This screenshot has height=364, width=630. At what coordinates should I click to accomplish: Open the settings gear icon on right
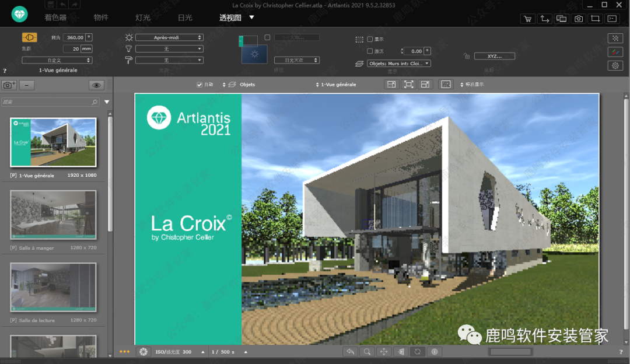click(x=615, y=66)
